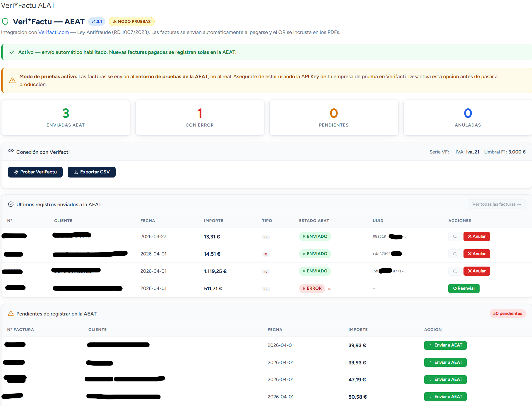Viewport: 532px width, 406px height.
Task: Open the Verifacti.com link
Action: click(x=54, y=32)
